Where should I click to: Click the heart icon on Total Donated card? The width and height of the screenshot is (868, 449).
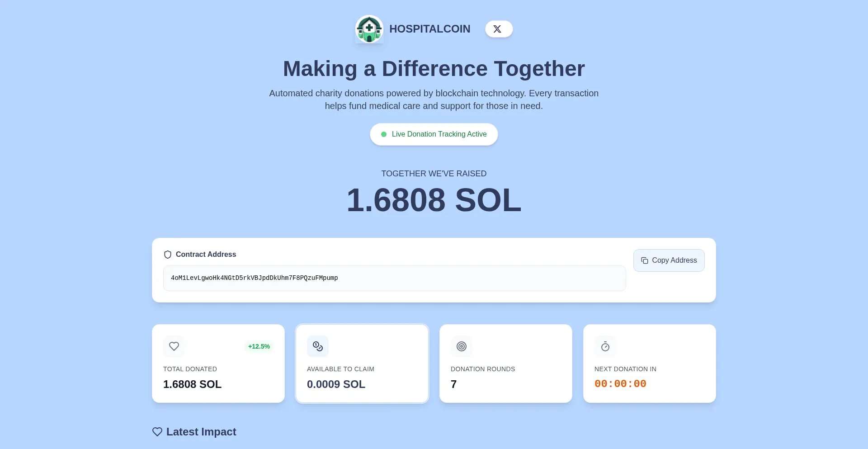point(174,346)
